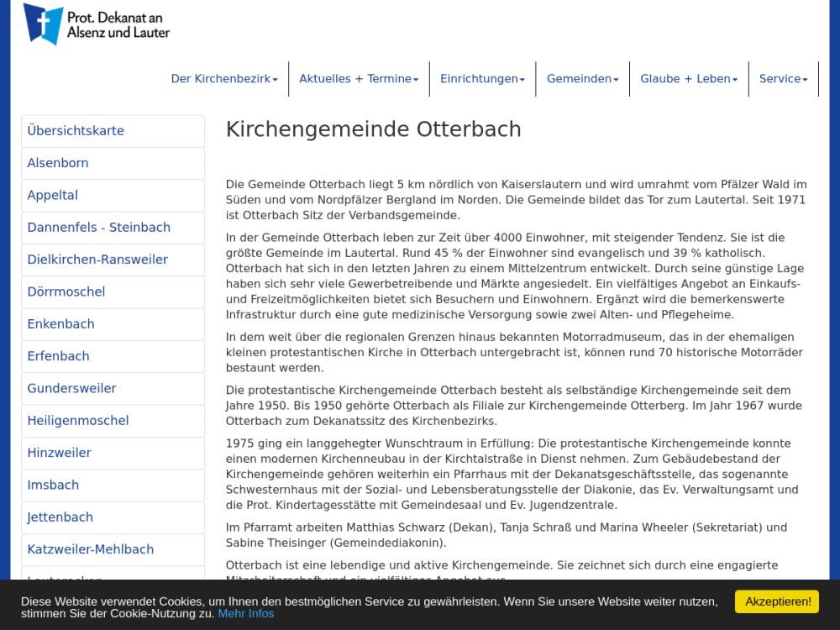Select Dielkirchen-Ransweiler in the sidebar

[x=97, y=260]
